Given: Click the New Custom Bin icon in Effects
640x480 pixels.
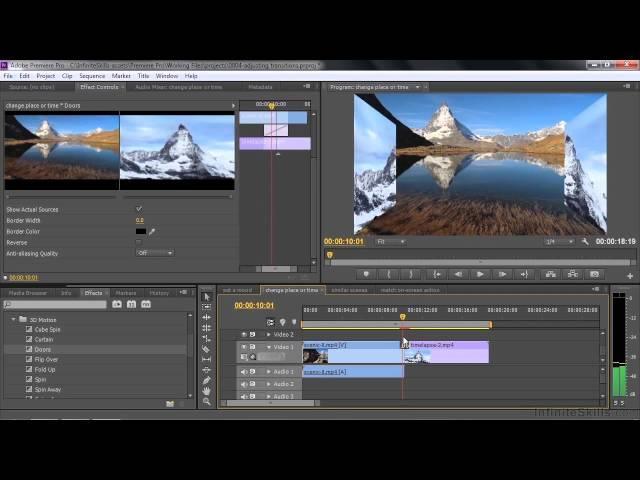Looking at the screenshot, I should [170, 404].
